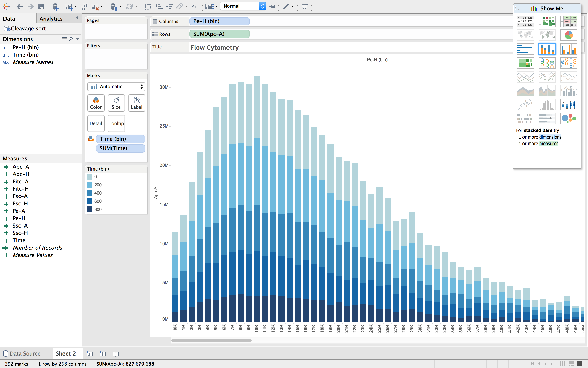Image resolution: width=588 pixels, height=368 pixels.
Task: Click the Redo forward arrow
Action: coord(31,7)
